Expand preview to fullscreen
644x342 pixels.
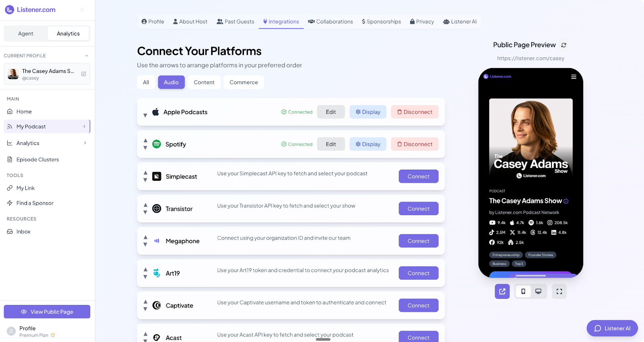(559, 291)
